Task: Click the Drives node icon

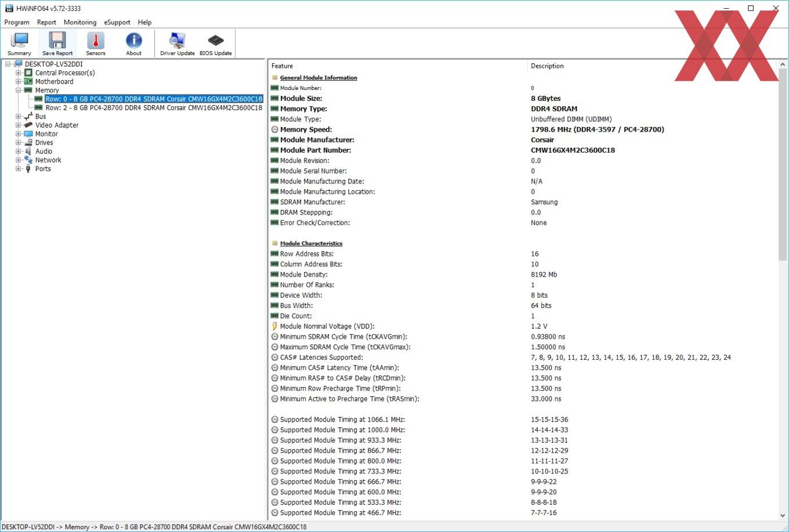Action: tap(28, 142)
